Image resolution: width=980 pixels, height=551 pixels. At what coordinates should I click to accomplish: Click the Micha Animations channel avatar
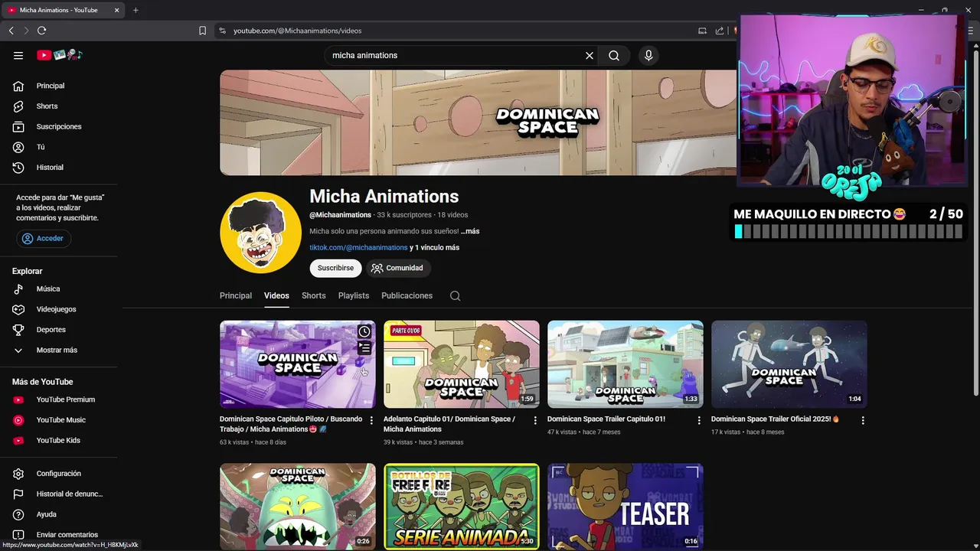point(260,233)
